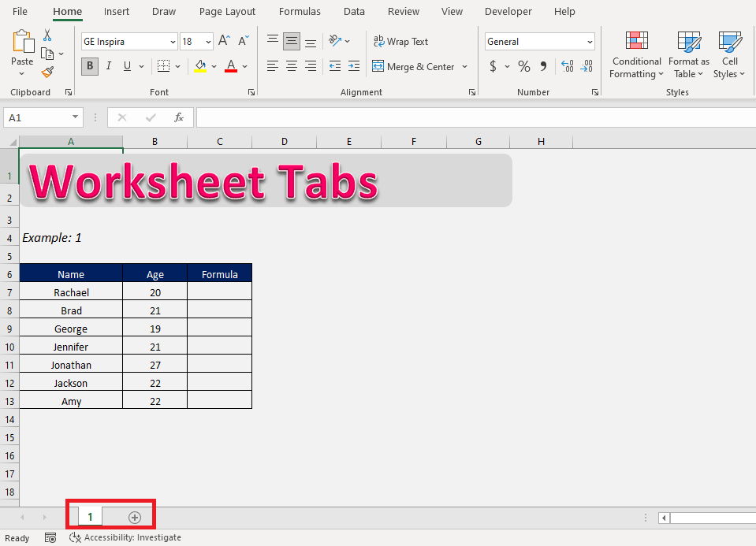Toggle bold formatting
The image size is (756, 546).
tap(89, 66)
